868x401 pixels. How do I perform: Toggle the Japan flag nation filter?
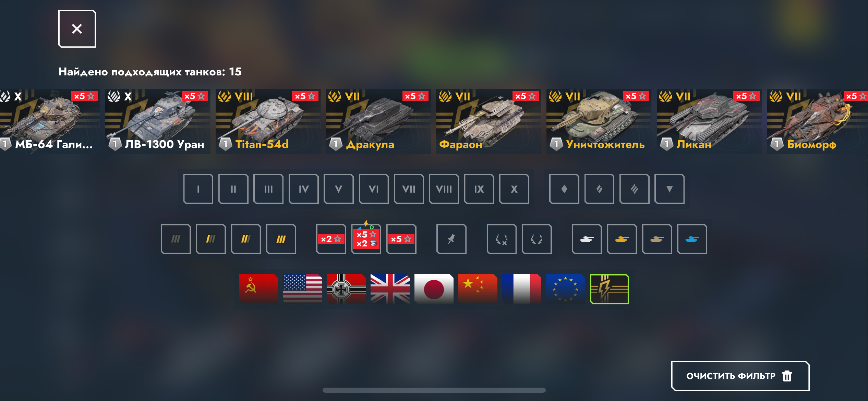(434, 289)
